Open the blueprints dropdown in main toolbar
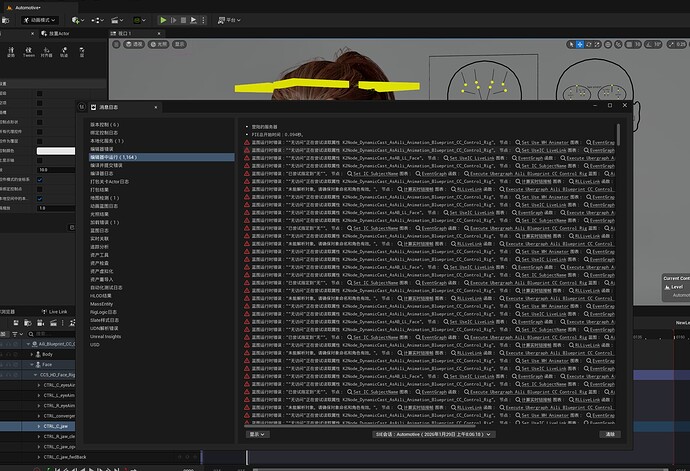This screenshot has width=690, height=471. 97,20
